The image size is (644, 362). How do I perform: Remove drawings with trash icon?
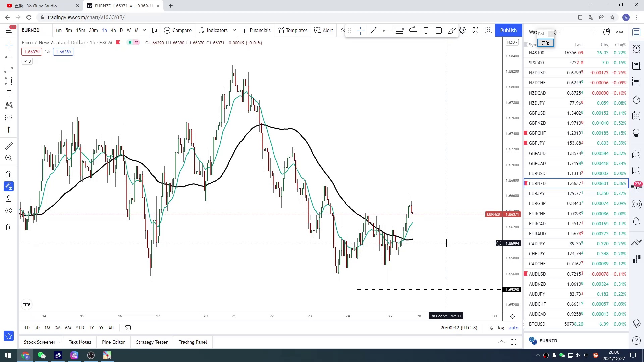coord(9,227)
